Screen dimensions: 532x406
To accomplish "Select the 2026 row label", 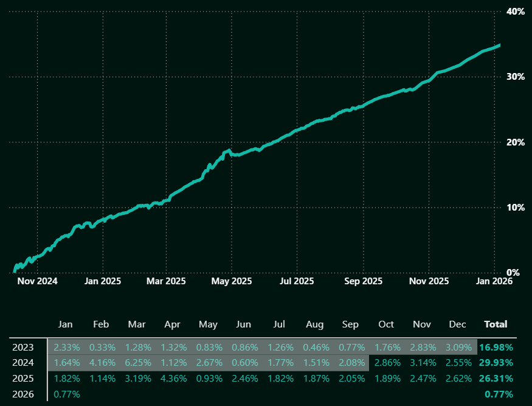I will (x=23, y=394).
